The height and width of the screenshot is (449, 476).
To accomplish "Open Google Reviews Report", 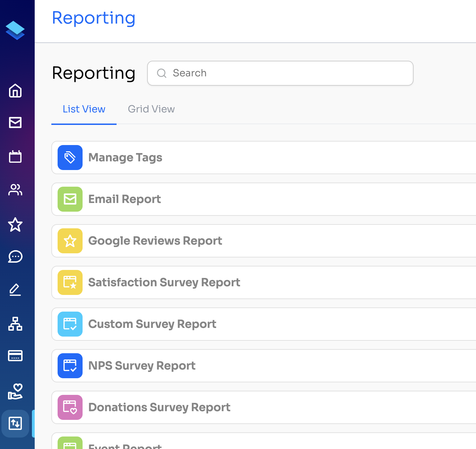I will coord(264,241).
